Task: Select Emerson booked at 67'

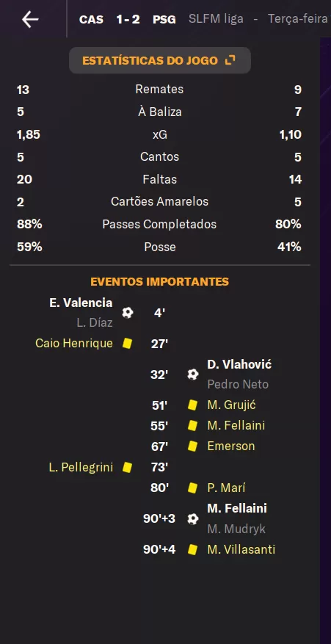Action: click(231, 446)
